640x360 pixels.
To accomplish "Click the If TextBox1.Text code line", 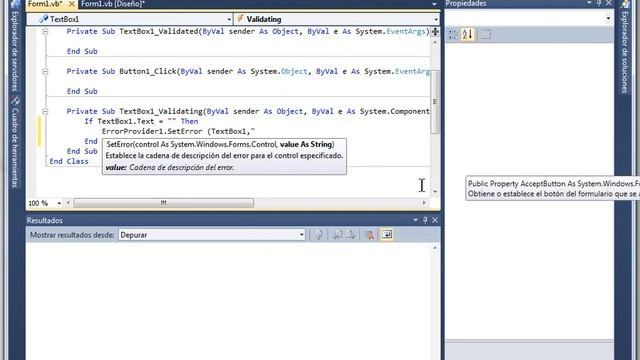I will click(141, 121).
